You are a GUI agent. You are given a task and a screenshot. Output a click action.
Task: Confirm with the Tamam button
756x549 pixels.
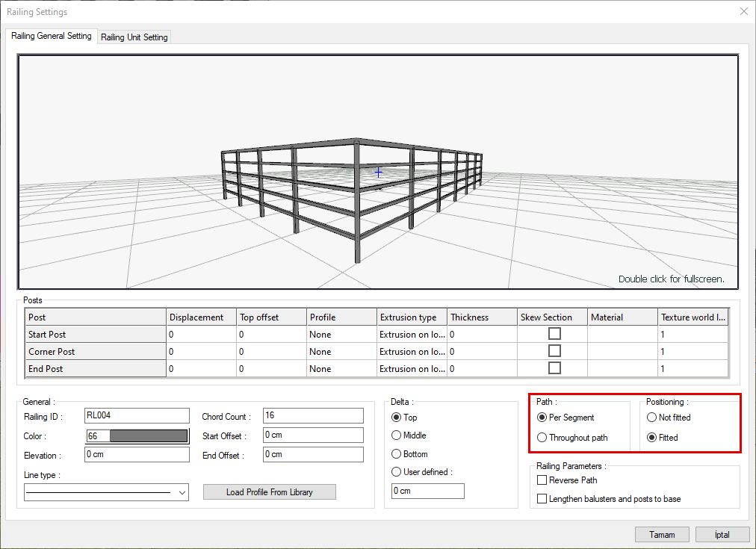[x=662, y=535]
